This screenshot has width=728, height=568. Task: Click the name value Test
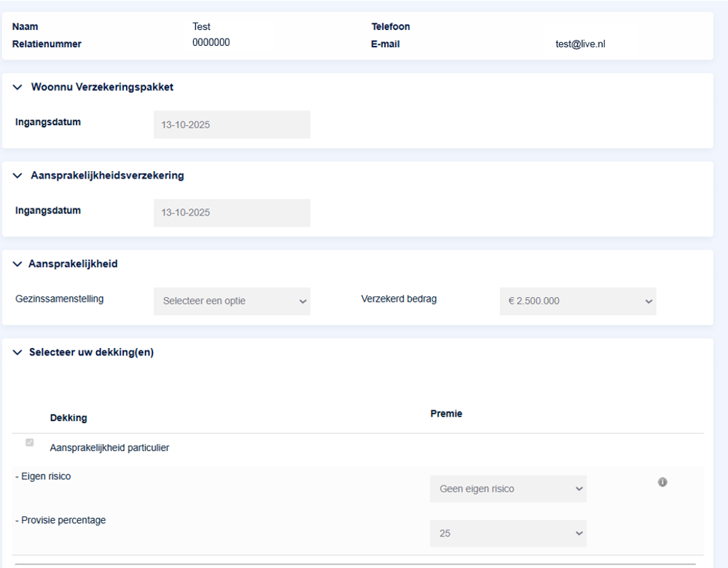pyautogui.click(x=202, y=27)
